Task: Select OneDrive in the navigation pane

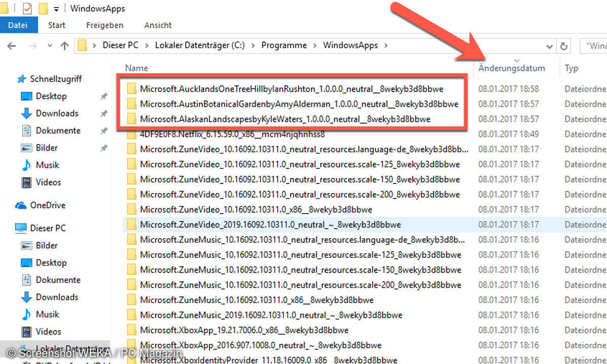Action: [48, 205]
